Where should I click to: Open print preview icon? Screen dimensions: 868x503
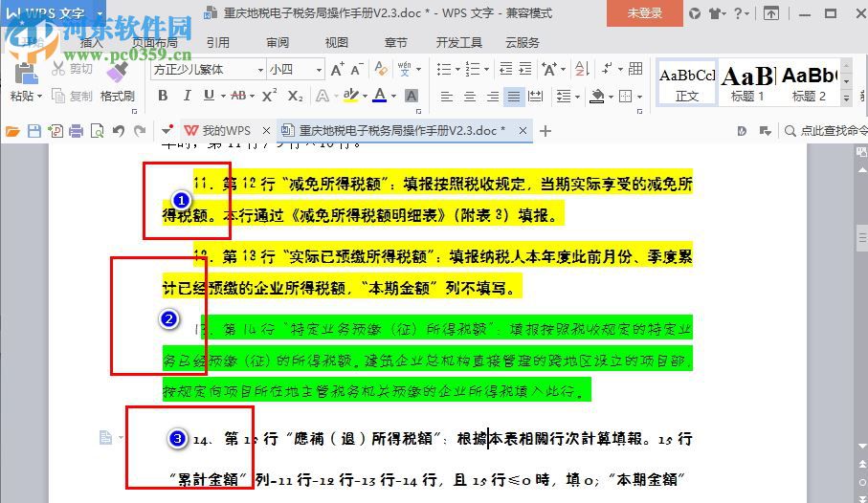97,131
